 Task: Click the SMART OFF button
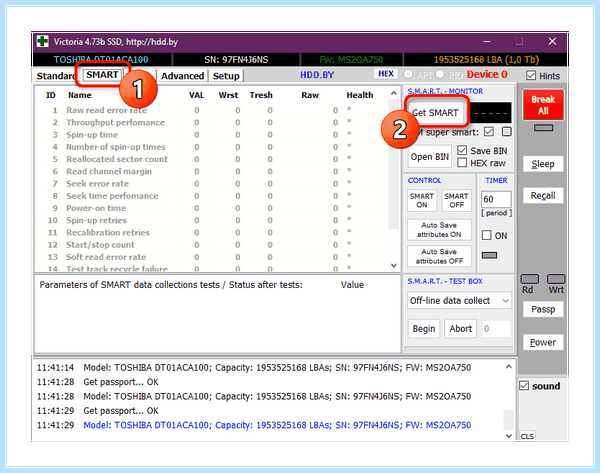click(456, 200)
